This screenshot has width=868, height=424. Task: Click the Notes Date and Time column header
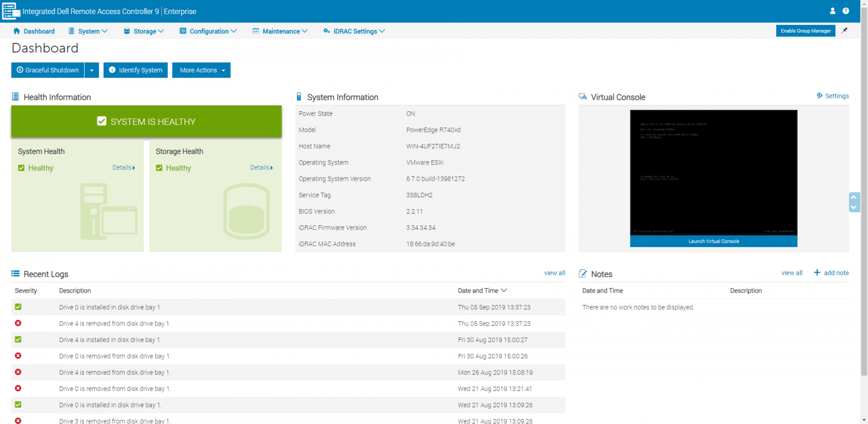(x=603, y=290)
